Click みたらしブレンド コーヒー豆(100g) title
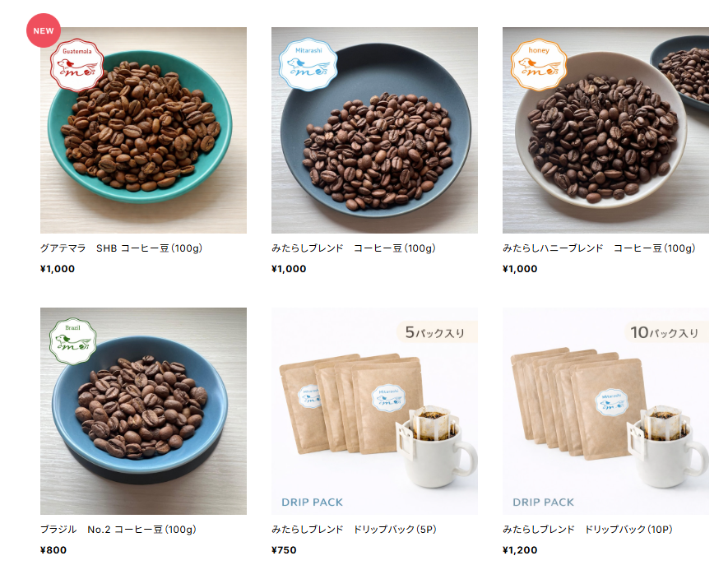This screenshot has height=565, width=728. click(x=354, y=248)
